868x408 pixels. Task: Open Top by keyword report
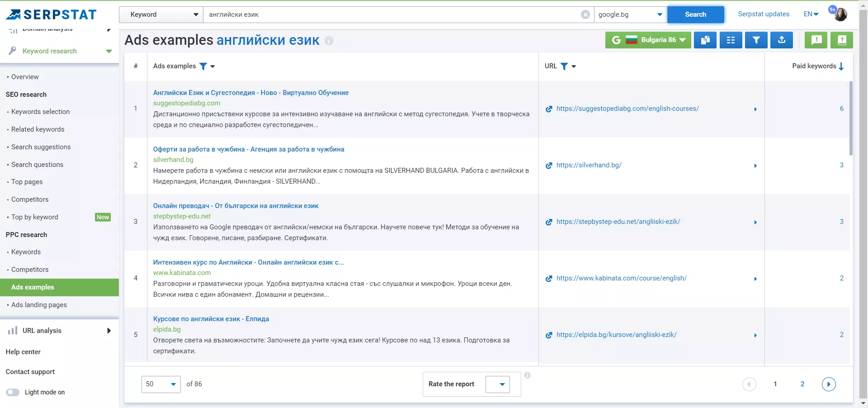point(35,217)
